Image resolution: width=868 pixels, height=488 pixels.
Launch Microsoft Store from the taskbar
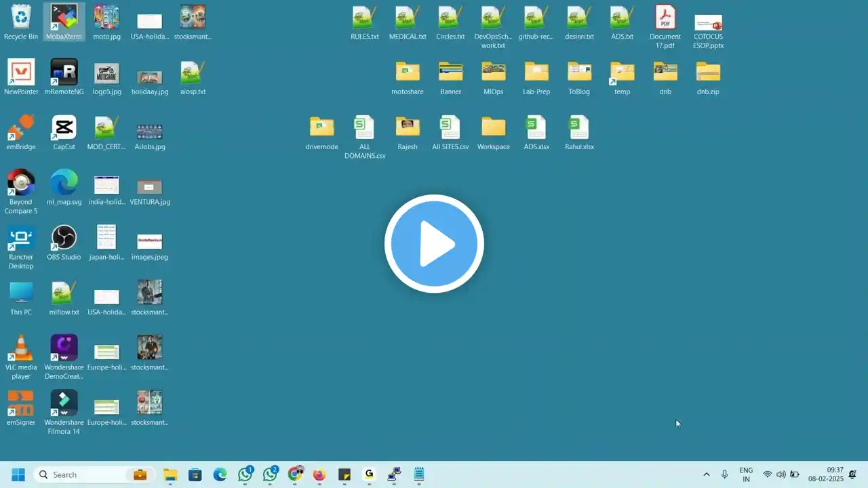coord(195,474)
